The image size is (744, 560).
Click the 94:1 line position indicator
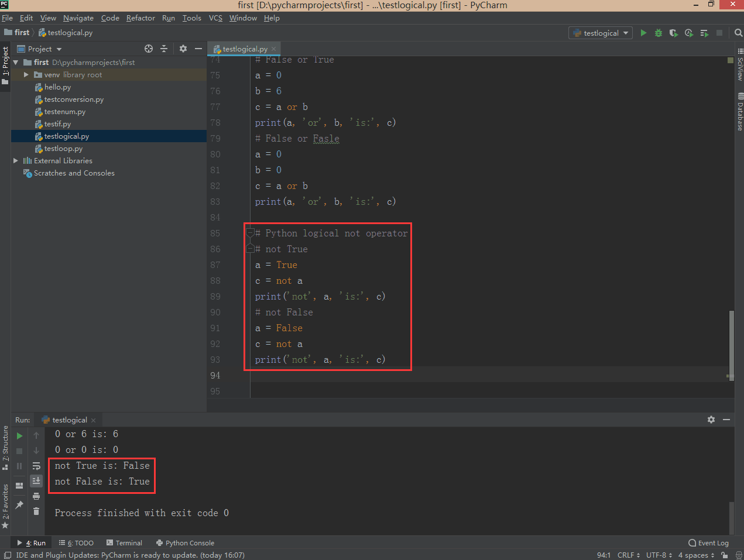(x=604, y=555)
